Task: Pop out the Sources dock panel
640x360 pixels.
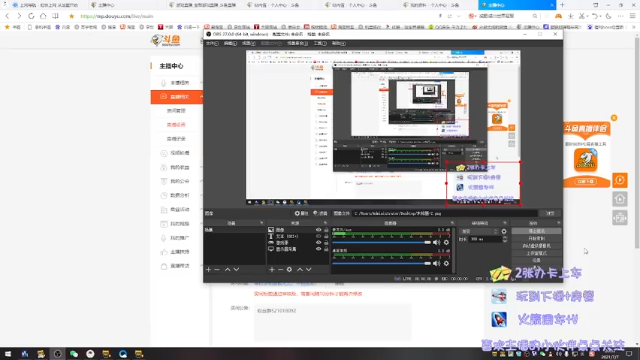Action: click(x=325, y=223)
